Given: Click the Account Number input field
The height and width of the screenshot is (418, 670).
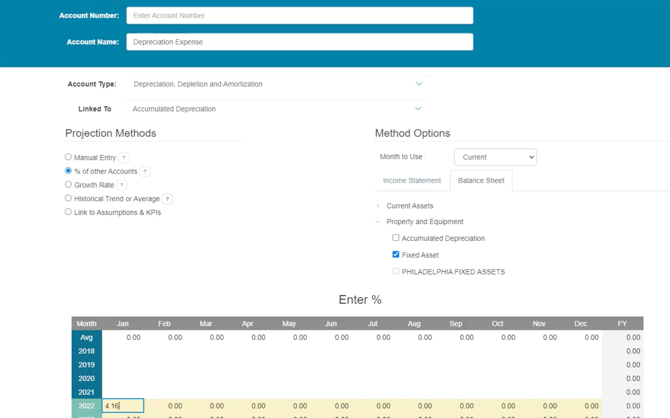Looking at the screenshot, I should (x=299, y=16).
